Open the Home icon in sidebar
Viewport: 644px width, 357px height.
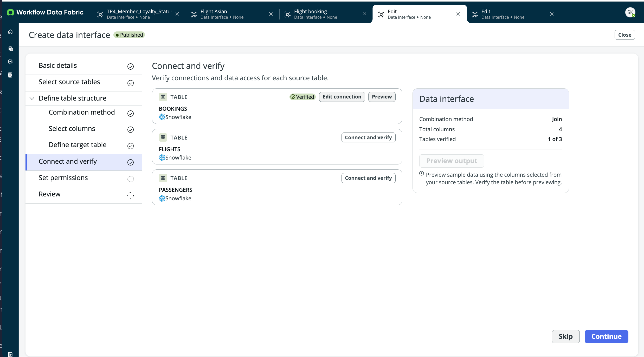(x=10, y=32)
